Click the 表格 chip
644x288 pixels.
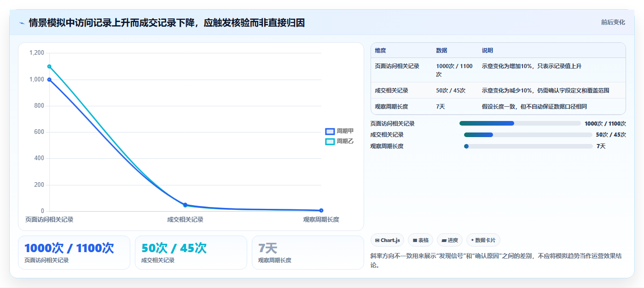tap(420, 240)
